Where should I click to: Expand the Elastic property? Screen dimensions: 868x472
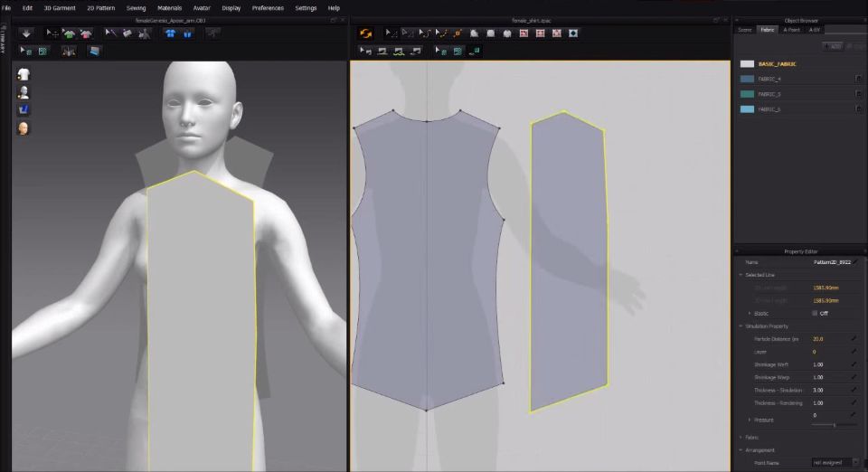click(750, 313)
